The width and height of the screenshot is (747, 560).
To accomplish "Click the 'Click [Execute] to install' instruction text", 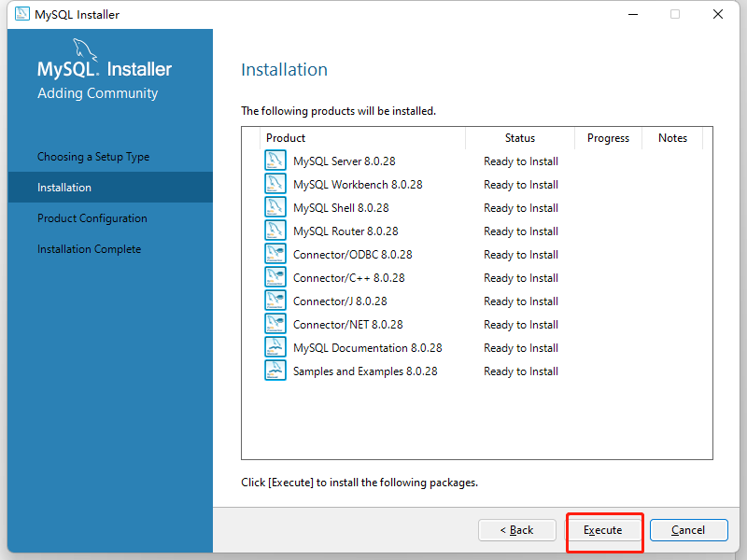I will point(359,483).
